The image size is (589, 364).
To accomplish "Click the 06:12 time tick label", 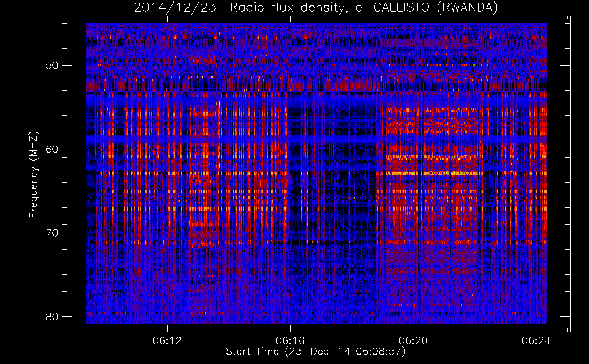I will (167, 341).
